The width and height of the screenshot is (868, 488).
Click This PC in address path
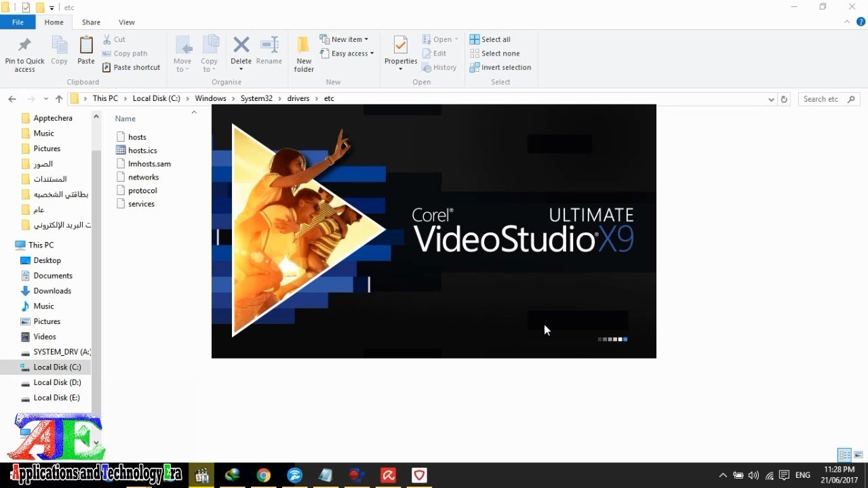(105, 99)
